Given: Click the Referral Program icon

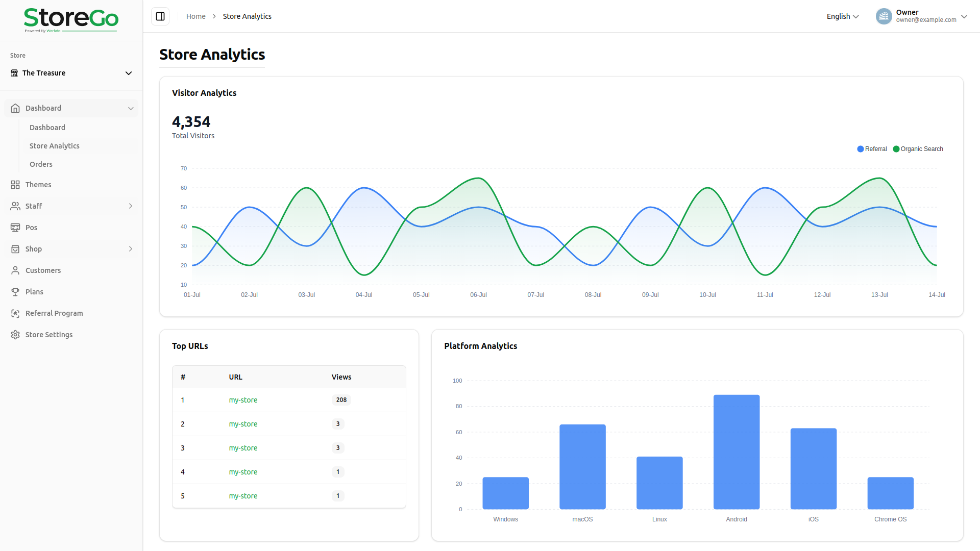Looking at the screenshot, I should point(15,313).
